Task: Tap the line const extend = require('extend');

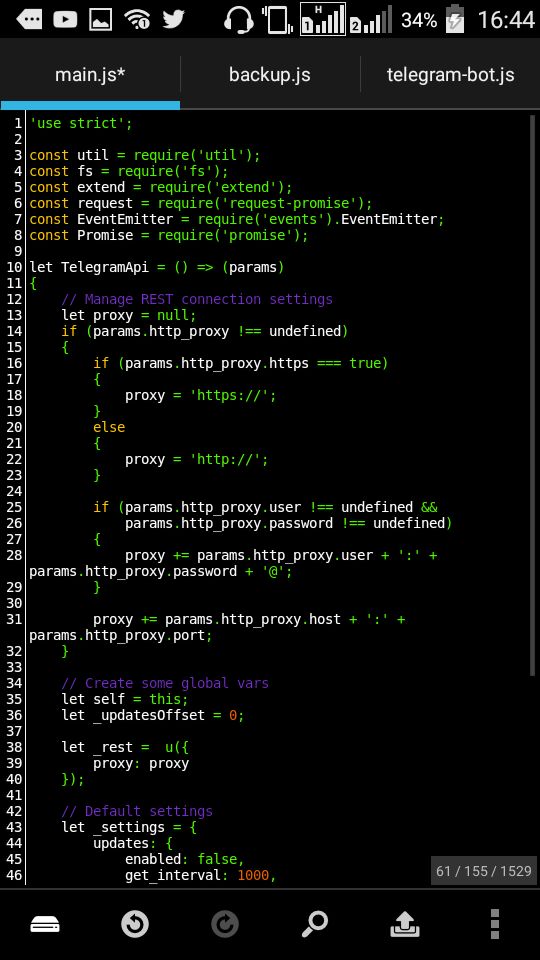Action: [x=161, y=187]
